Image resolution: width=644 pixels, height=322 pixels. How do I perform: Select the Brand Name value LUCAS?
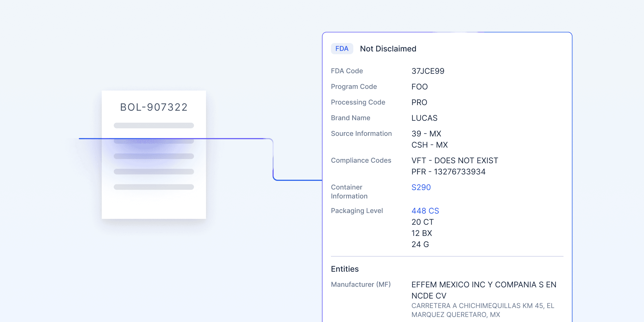(x=424, y=118)
